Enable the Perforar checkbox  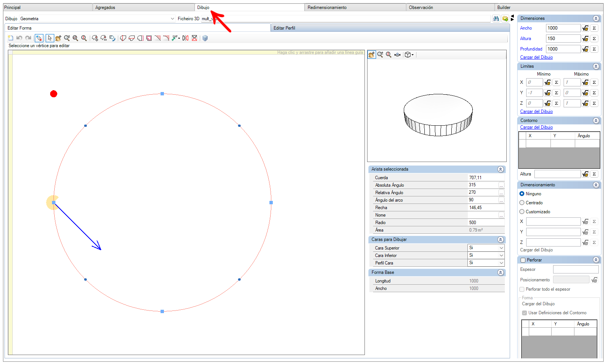[523, 260]
